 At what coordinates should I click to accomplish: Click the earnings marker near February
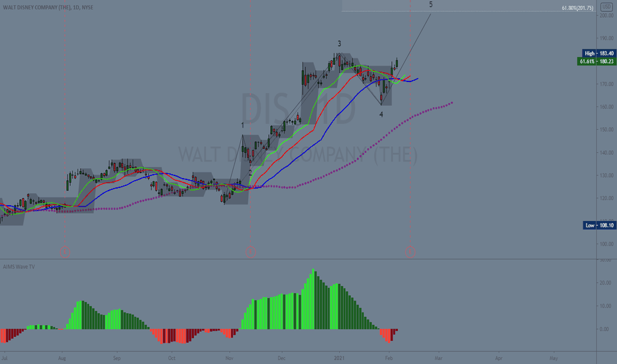click(410, 252)
